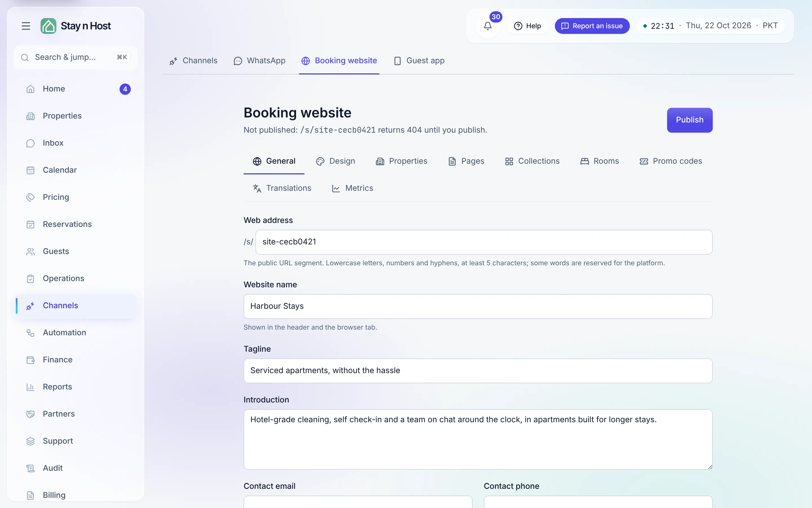Click the Web address input field
Viewport: 812px width, 508px height.
click(484, 242)
